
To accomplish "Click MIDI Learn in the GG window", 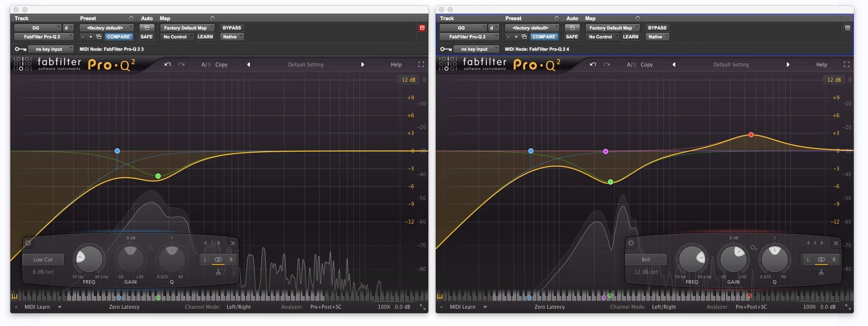I will [463, 307].
